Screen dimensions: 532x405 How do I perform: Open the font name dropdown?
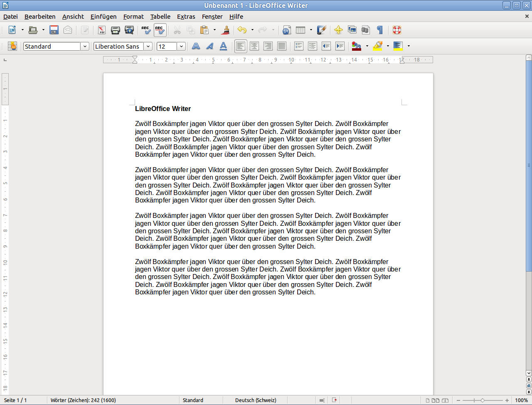[x=148, y=46]
